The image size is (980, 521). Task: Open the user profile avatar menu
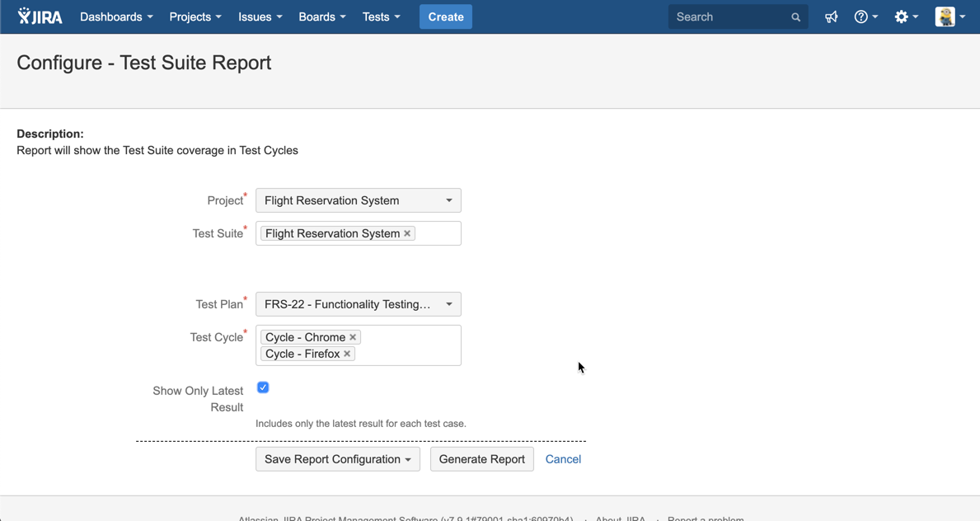click(950, 16)
